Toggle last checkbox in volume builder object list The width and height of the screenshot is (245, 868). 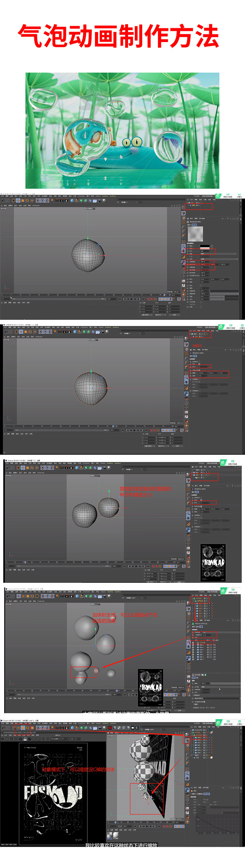(193, 659)
